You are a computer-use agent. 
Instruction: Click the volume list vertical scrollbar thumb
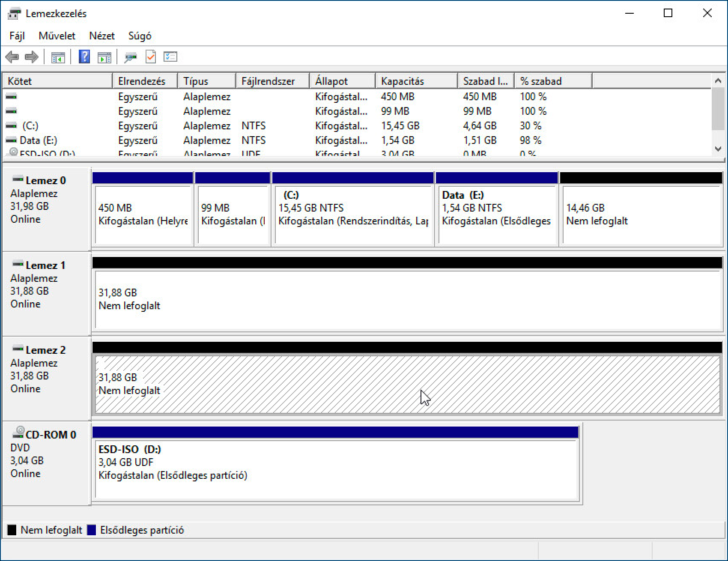point(718,108)
